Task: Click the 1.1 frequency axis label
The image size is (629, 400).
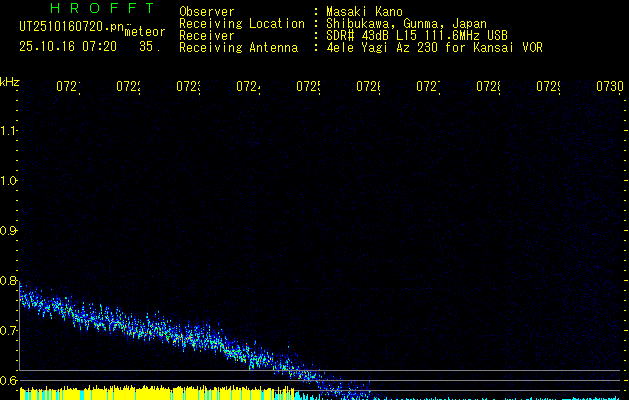Action: pos(9,131)
